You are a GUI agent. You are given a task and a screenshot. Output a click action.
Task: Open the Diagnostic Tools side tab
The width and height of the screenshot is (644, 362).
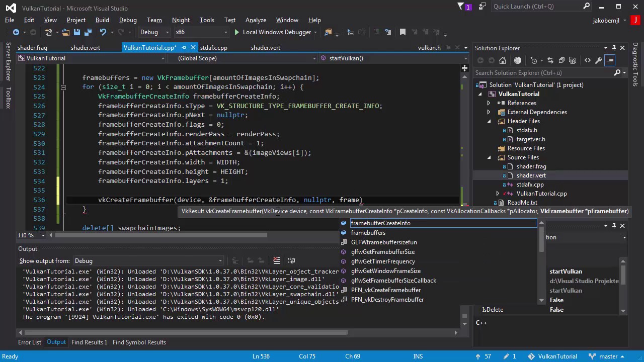pyautogui.click(x=635, y=64)
